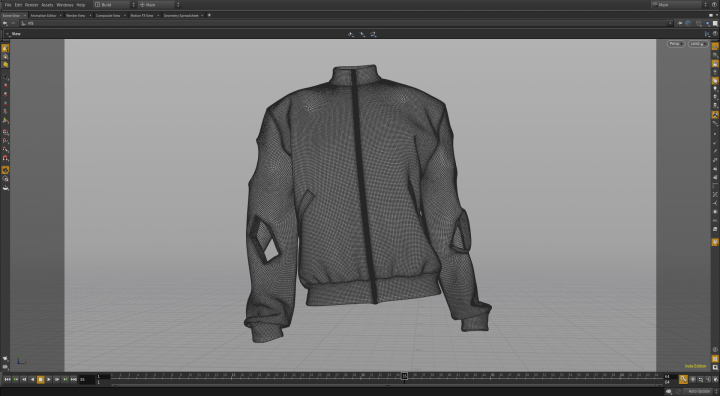This screenshot has width=720, height=396.
Task: Switch to the Animation Editor tab
Action: [x=43, y=15]
